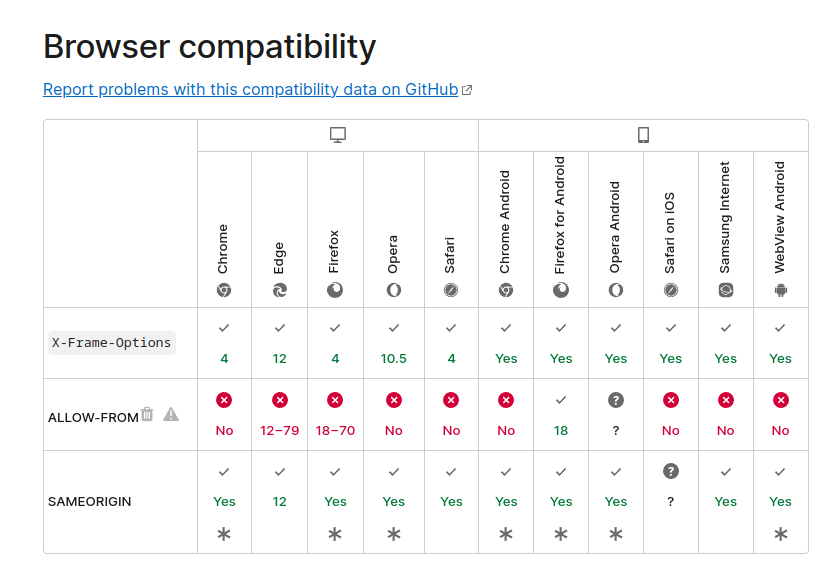Click the Edge browser logo icon
This screenshot has width=821, height=572.
pos(280,290)
